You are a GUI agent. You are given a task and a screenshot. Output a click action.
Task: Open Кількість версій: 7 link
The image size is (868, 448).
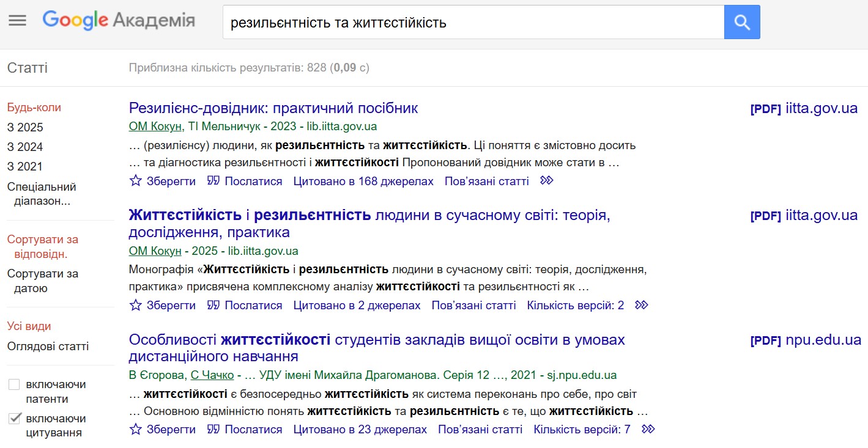click(x=582, y=430)
